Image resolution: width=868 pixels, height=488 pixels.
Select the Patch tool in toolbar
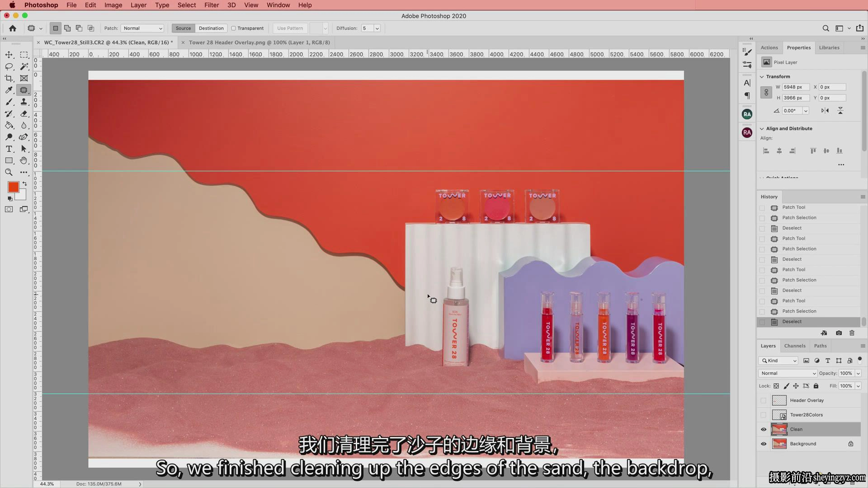[x=24, y=90]
